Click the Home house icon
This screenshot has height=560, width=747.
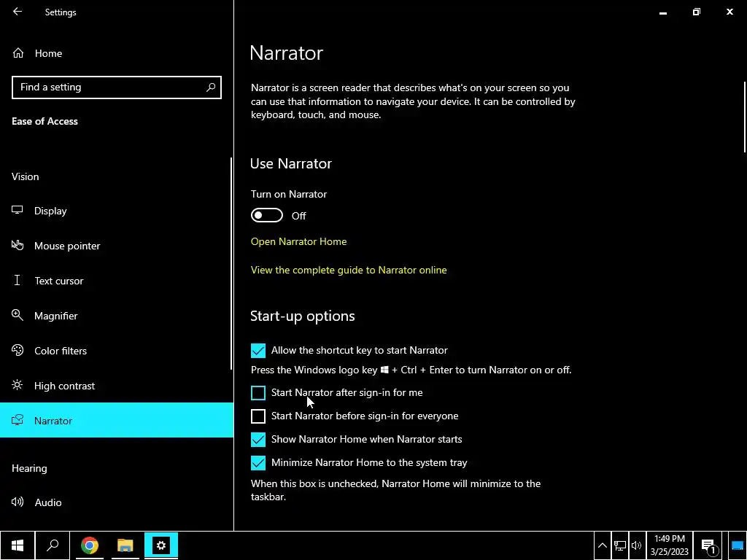pos(18,53)
